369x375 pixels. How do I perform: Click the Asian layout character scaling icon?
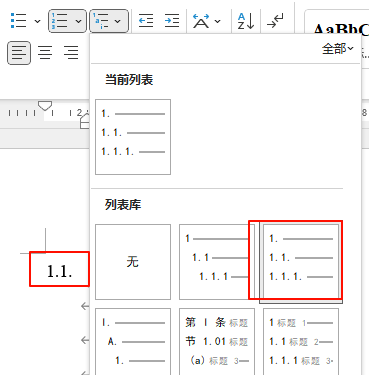[201, 21]
